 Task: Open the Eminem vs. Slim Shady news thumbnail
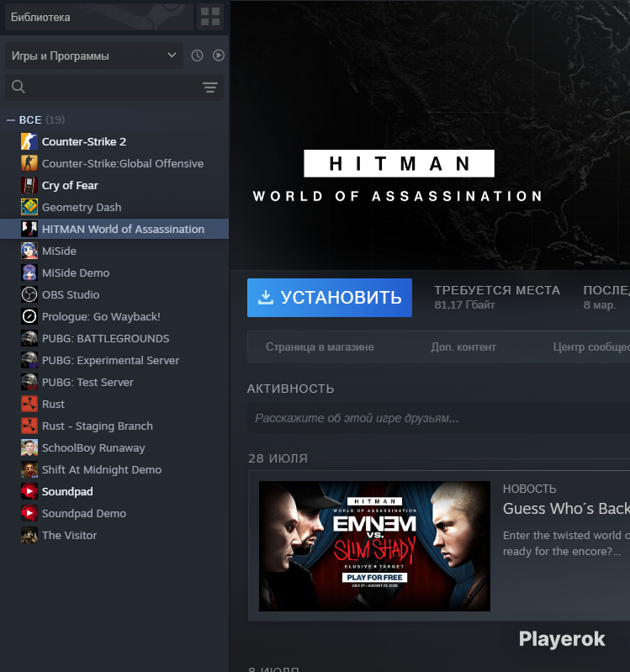[x=374, y=546]
